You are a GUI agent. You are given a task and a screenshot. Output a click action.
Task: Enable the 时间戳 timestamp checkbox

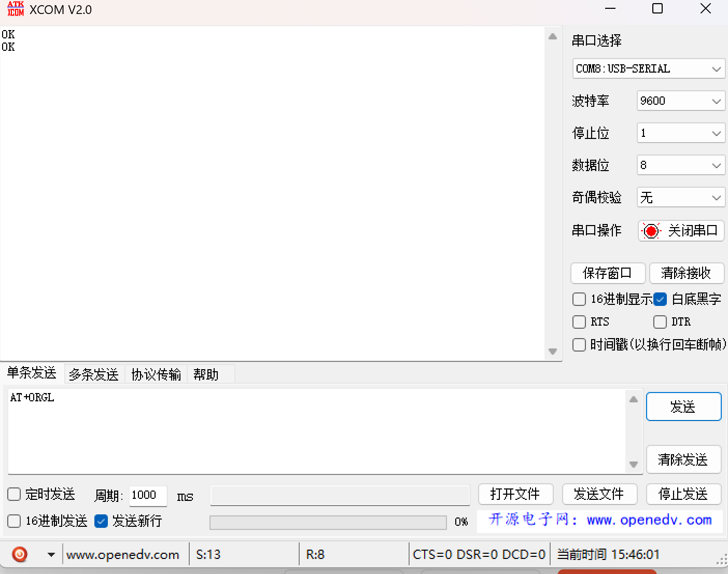(x=579, y=345)
